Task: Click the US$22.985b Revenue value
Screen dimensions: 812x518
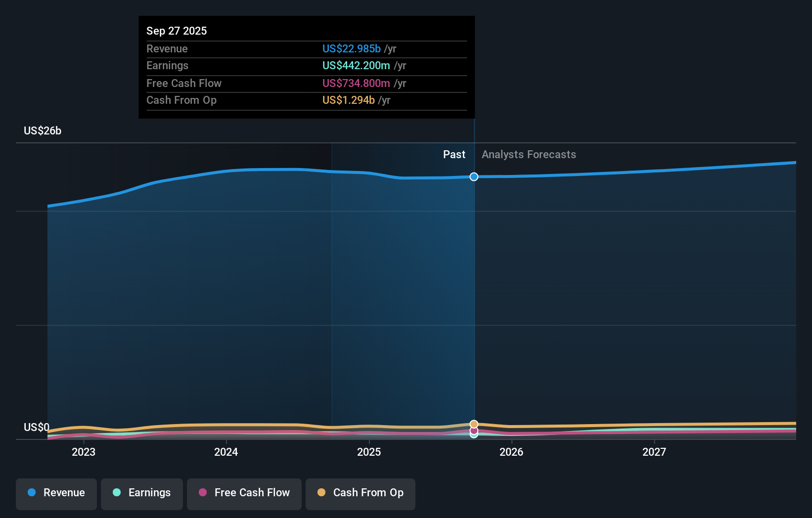Action: click(352, 48)
